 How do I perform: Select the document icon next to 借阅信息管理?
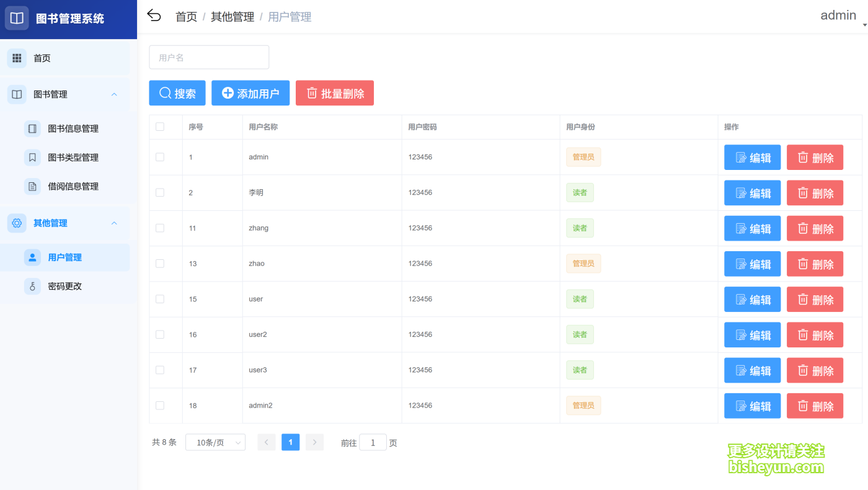point(32,186)
